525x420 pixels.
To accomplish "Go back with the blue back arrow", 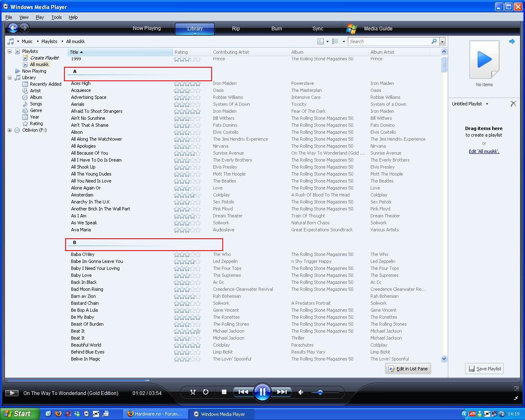I will (13, 28).
